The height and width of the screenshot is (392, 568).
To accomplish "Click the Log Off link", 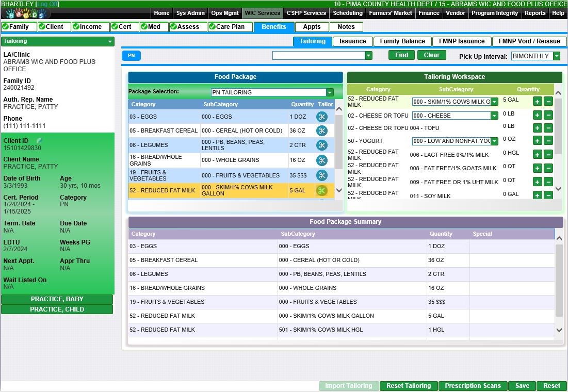I will [47, 4].
